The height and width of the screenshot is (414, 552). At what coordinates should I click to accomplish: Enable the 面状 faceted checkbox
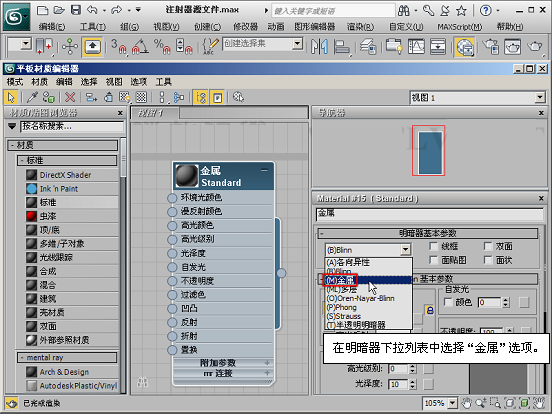click(x=488, y=260)
